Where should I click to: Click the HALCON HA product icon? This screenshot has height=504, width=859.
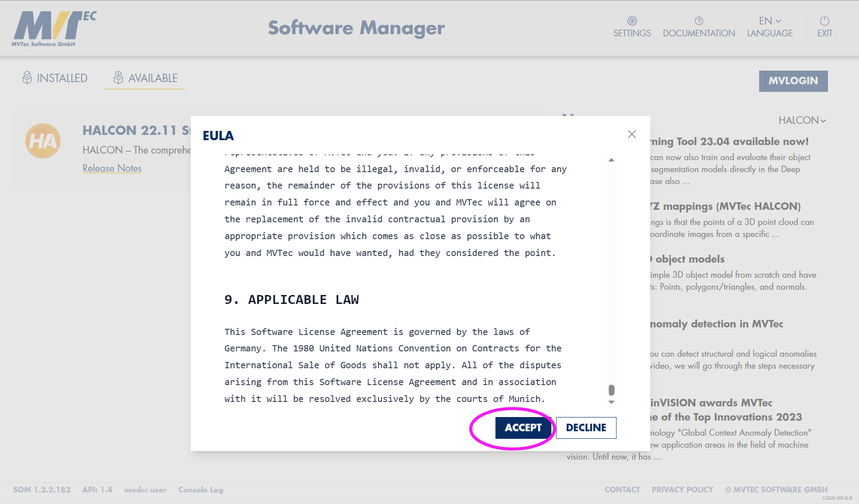(x=43, y=141)
